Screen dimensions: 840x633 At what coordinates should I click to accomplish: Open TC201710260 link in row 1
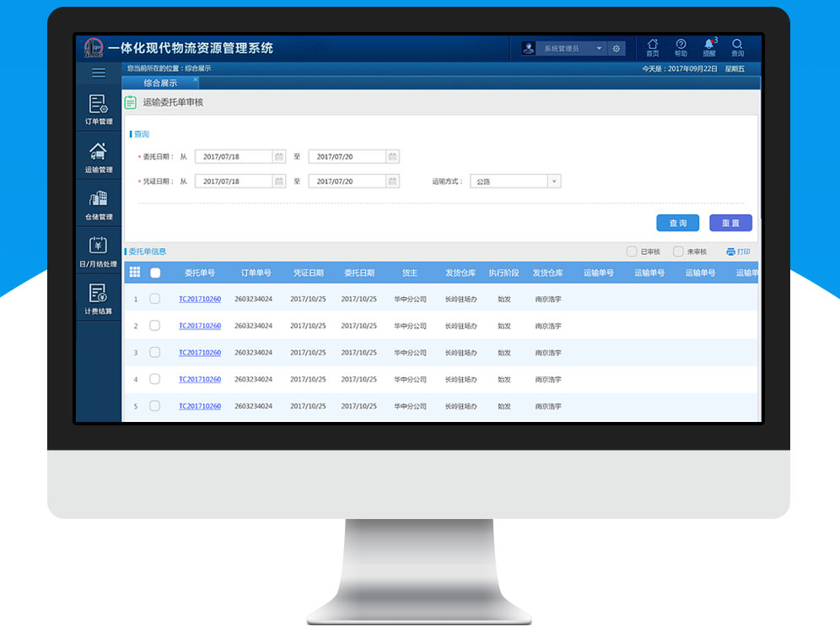point(200,299)
